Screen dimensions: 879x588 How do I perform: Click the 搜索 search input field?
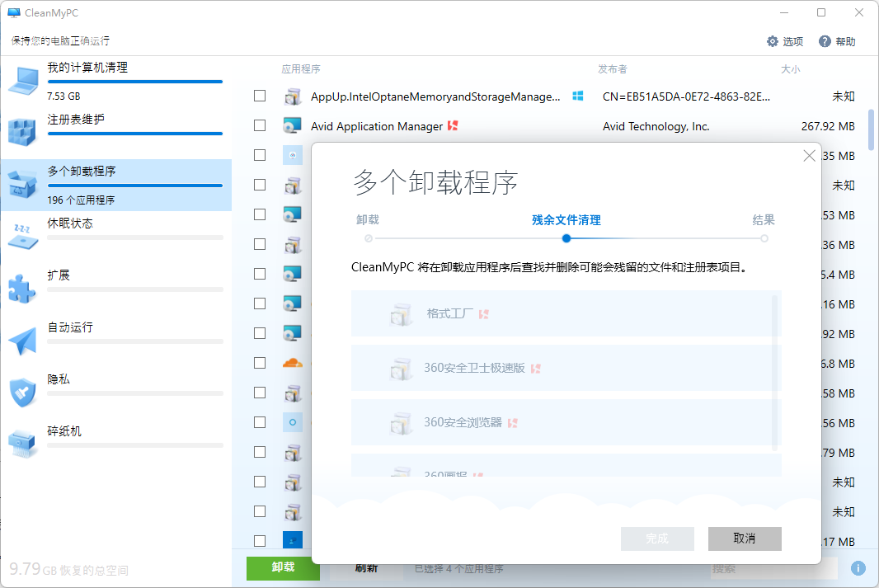point(773,568)
